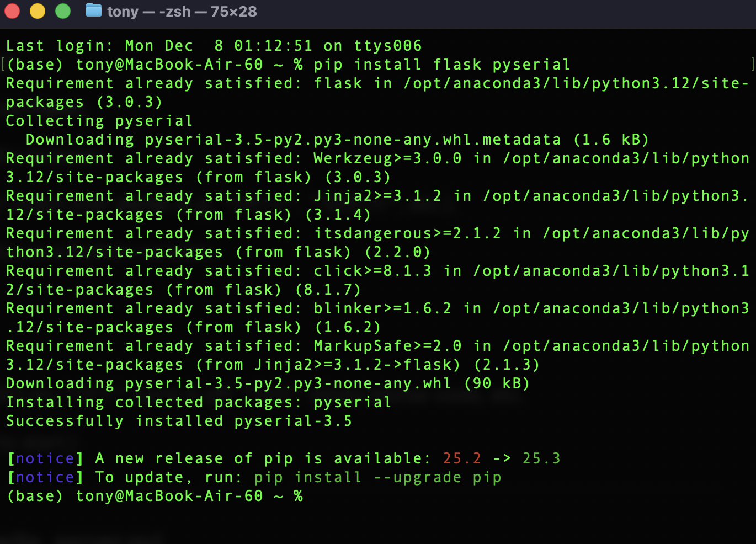Image resolution: width=756 pixels, height=544 pixels.
Task: Click the "MarkupSafe>=2.0" requirement text
Action: tap(387, 346)
